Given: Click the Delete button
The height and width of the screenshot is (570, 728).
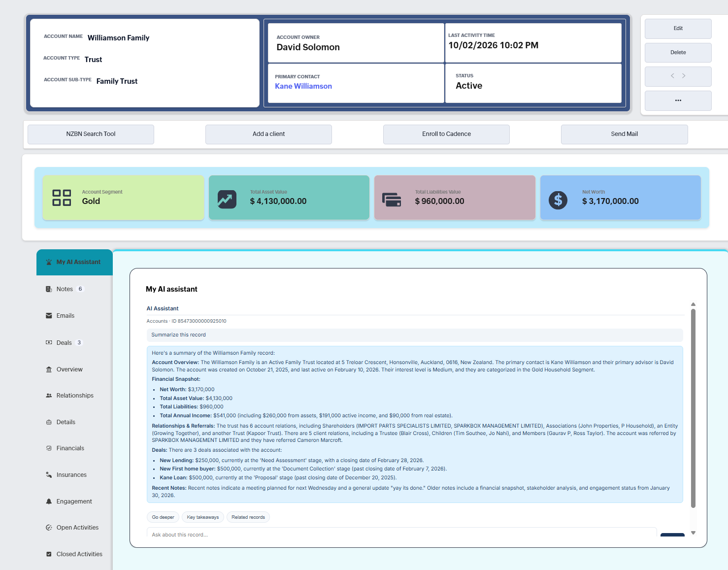Looking at the screenshot, I should [x=678, y=53].
